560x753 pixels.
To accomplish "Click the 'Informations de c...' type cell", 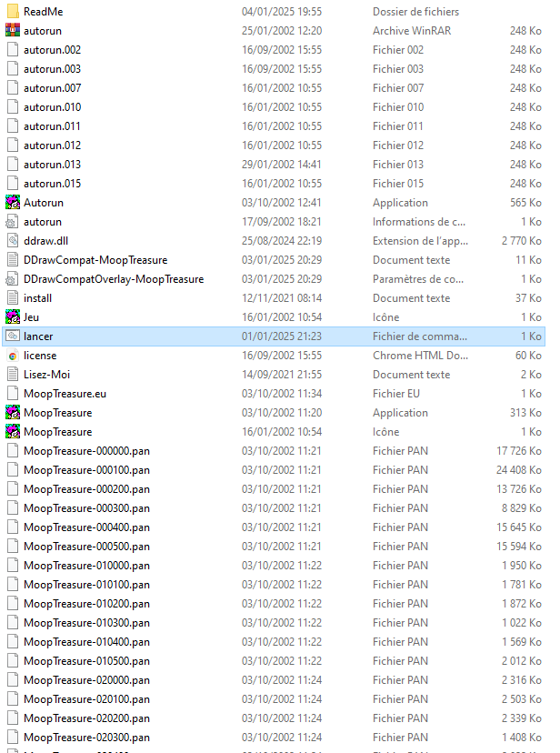I will (x=419, y=222).
